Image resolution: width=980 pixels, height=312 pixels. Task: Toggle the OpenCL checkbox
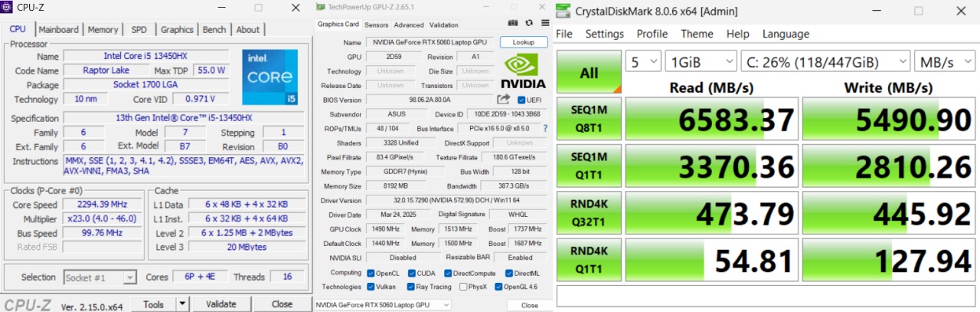tap(371, 273)
